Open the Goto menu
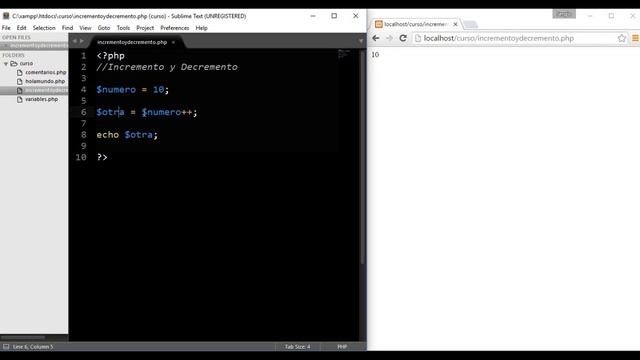This screenshot has width=640, height=360. click(x=104, y=28)
